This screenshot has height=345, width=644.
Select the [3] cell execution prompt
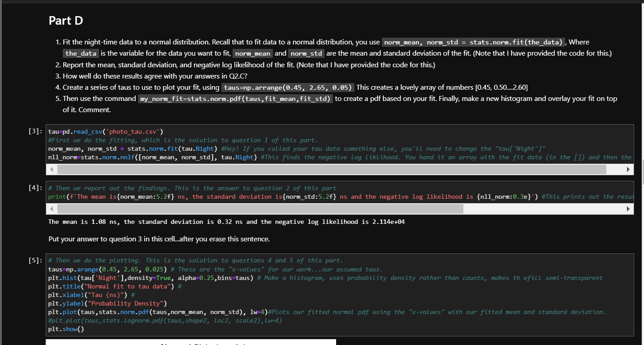click(35, 131)
